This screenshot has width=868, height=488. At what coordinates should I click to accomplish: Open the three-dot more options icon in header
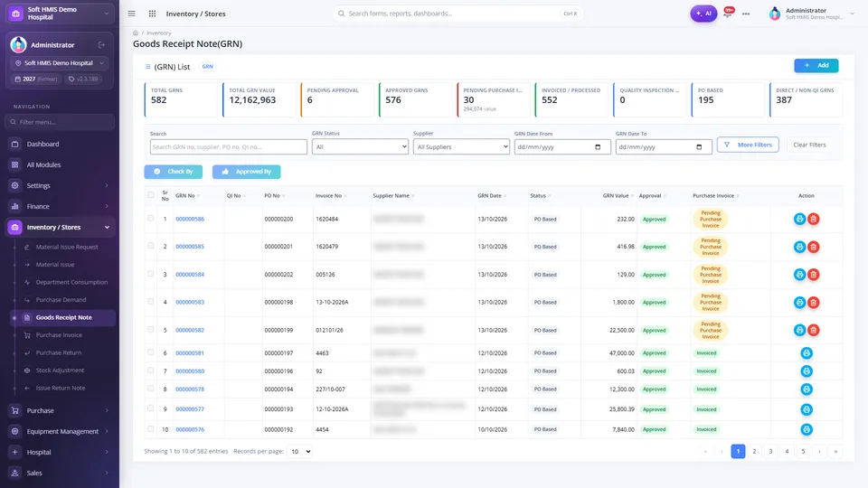point(746,14)
